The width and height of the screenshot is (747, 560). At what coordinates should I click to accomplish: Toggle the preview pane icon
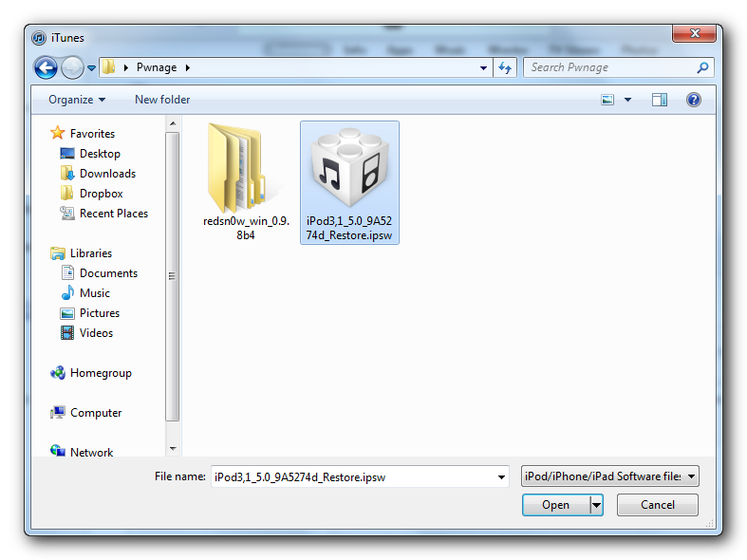coord(660,100)
